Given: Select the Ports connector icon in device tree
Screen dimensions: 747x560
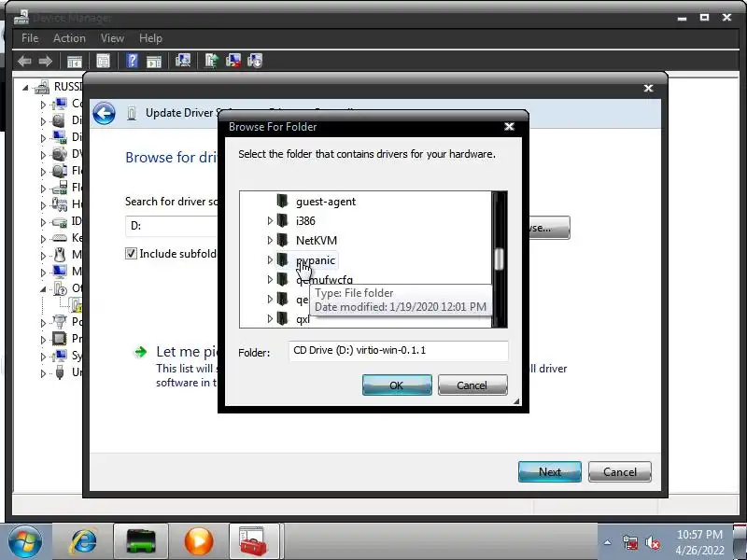Looking at the screenshot, I should 60,321.
